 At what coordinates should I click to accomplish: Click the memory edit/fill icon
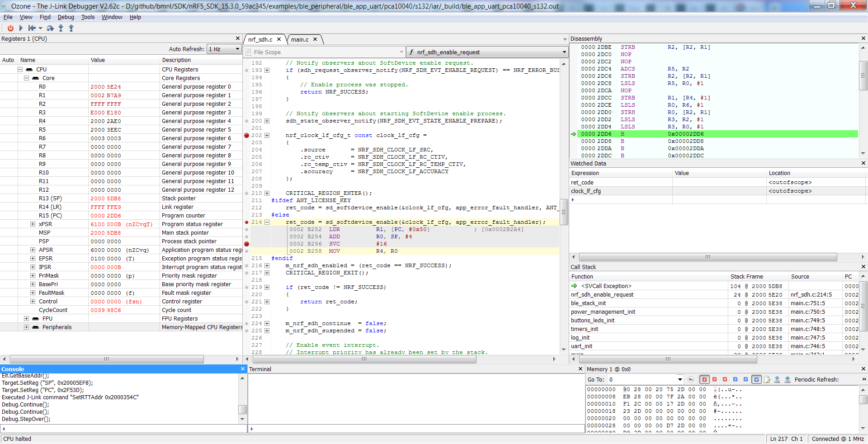[767, 379]
